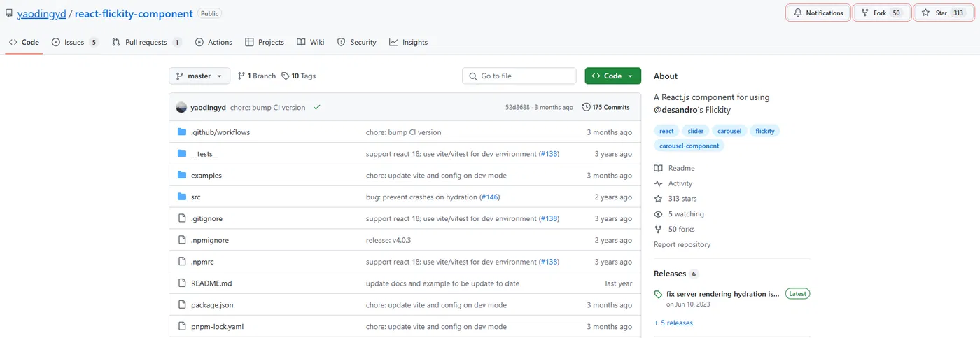Open the README.md file name
Viewport: 980px width, 338px height.
[x=211, y=283]
